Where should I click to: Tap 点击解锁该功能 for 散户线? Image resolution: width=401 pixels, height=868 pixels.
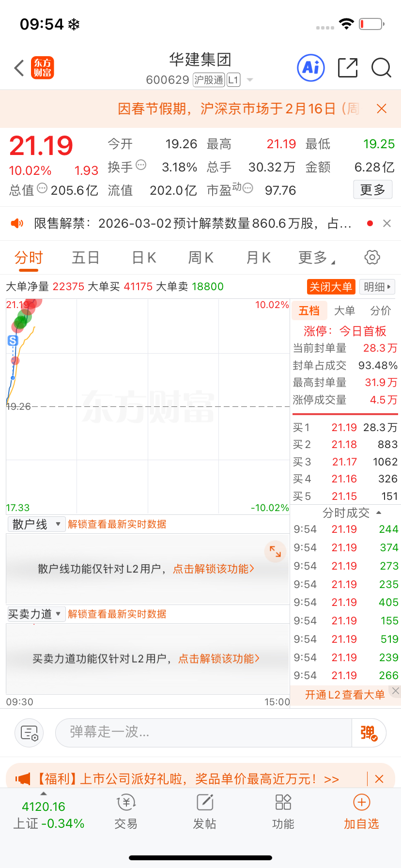click(x=214, y=569)
